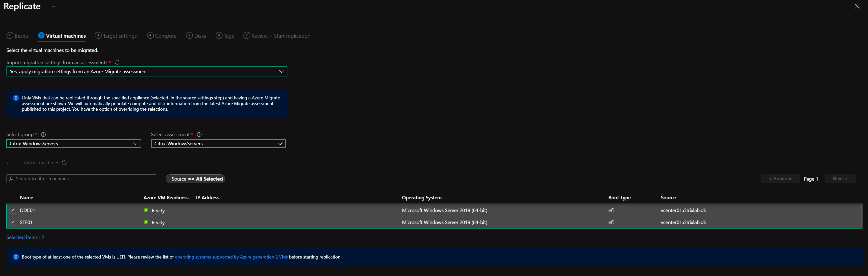Close the Replicate panel
Screen dimensions: 868x276
pyautogui.click(x=857, y=6)
